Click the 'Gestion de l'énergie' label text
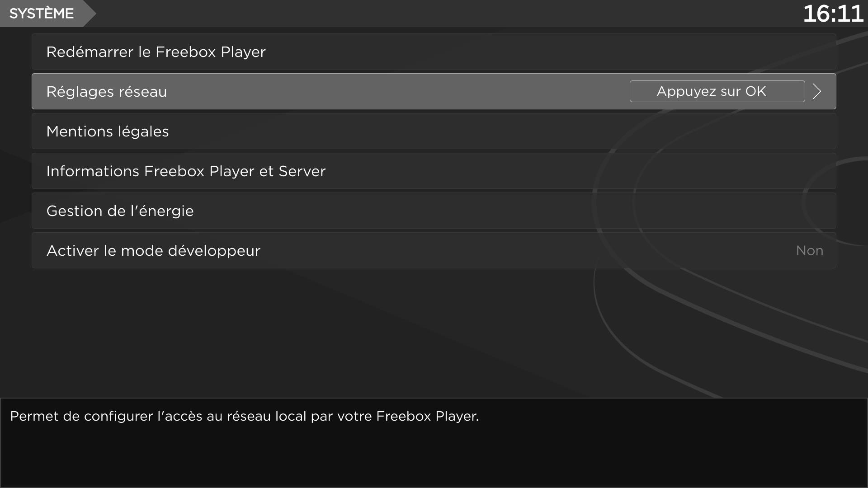 point(120,211)
